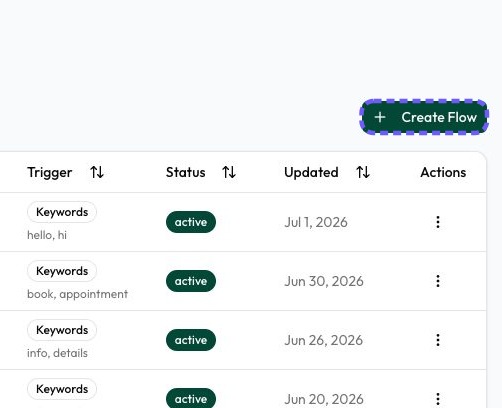Sort table by Status column arrows
Screen dimensions: 502x408
pyautogui.click(x=229, y=172)
